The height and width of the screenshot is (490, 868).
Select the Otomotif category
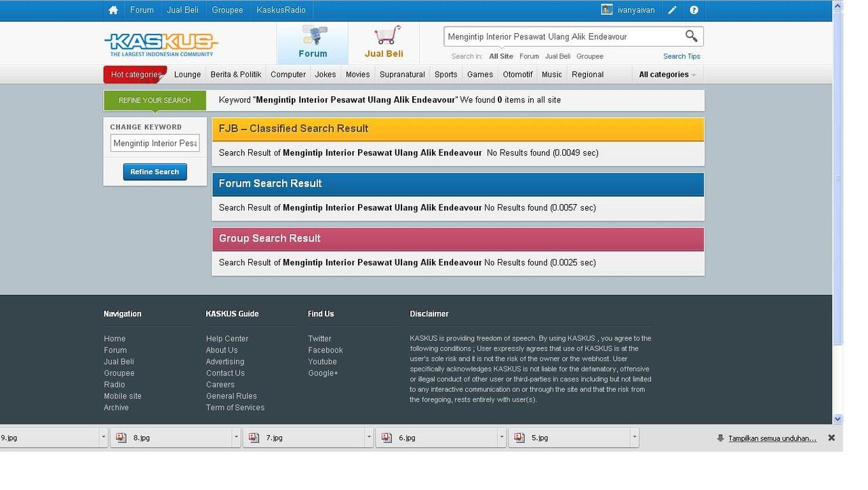tap(517, 75)
